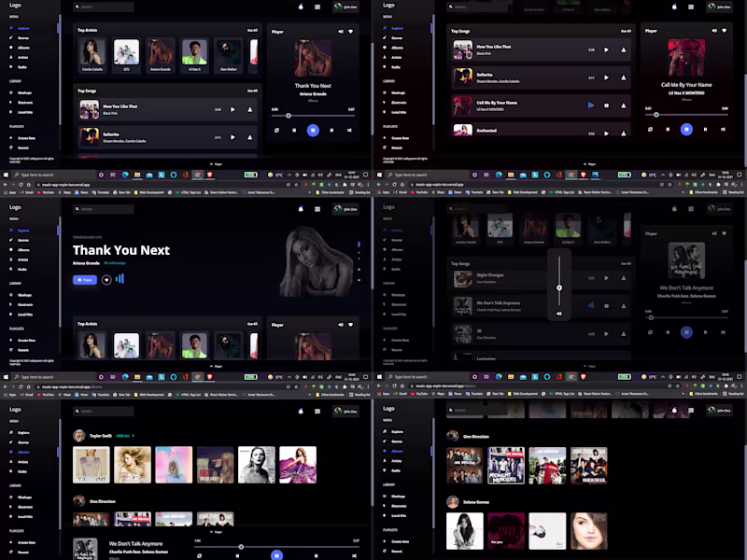Viewport: 747px width, 560px height.
Task: Click progress slider knob in Call Me By Your Name player
Action: coord(656,115)
